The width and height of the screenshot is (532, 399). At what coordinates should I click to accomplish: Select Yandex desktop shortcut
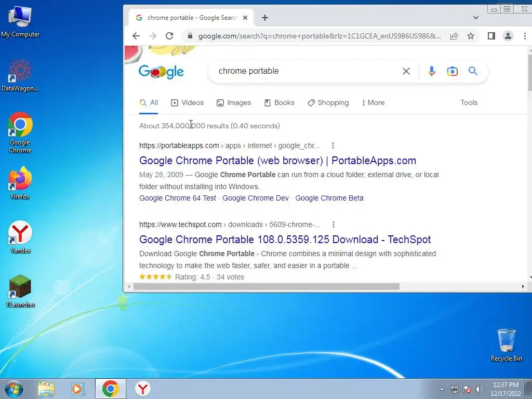coord(20,237)
